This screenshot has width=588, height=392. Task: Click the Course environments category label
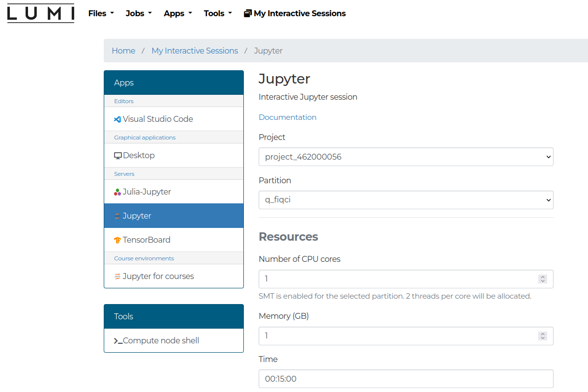pos(144,258)
